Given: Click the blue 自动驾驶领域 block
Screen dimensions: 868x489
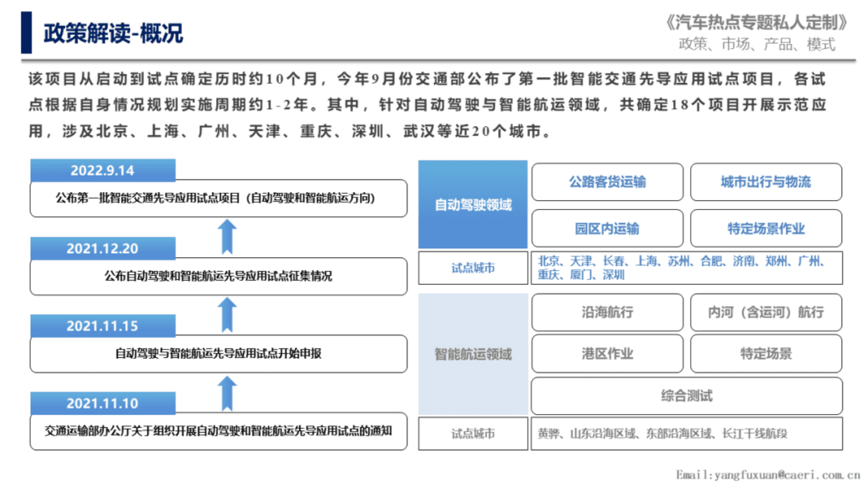Looking at the screenshot, I should (x=473, y=205).
